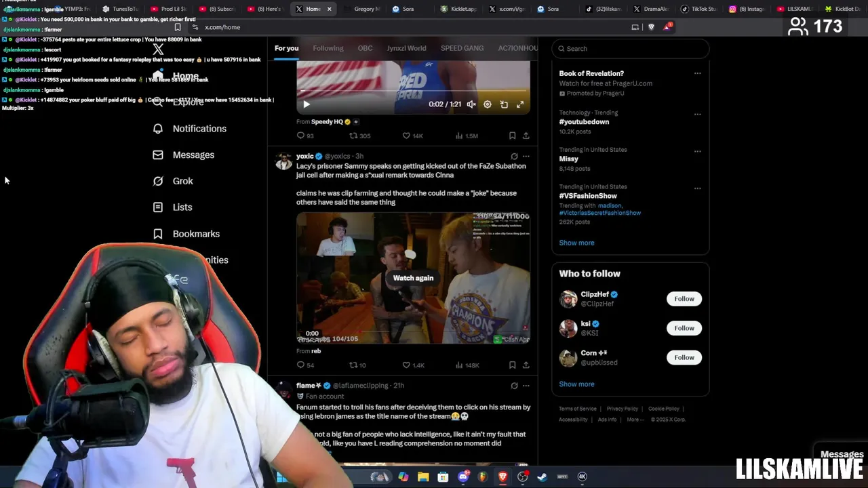Follow Corn account

pos(684,357)
